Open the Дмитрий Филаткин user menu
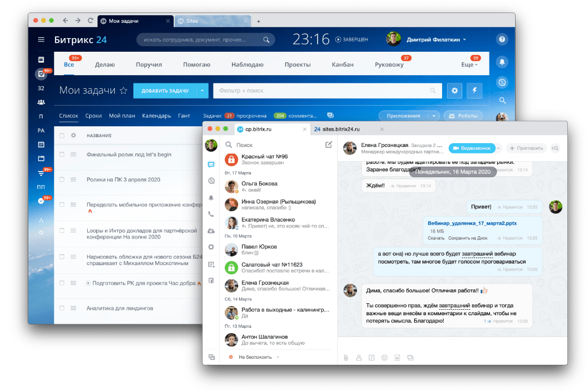Screen dimensions: 588x392 pyautogui.click(x=436, y=40)
